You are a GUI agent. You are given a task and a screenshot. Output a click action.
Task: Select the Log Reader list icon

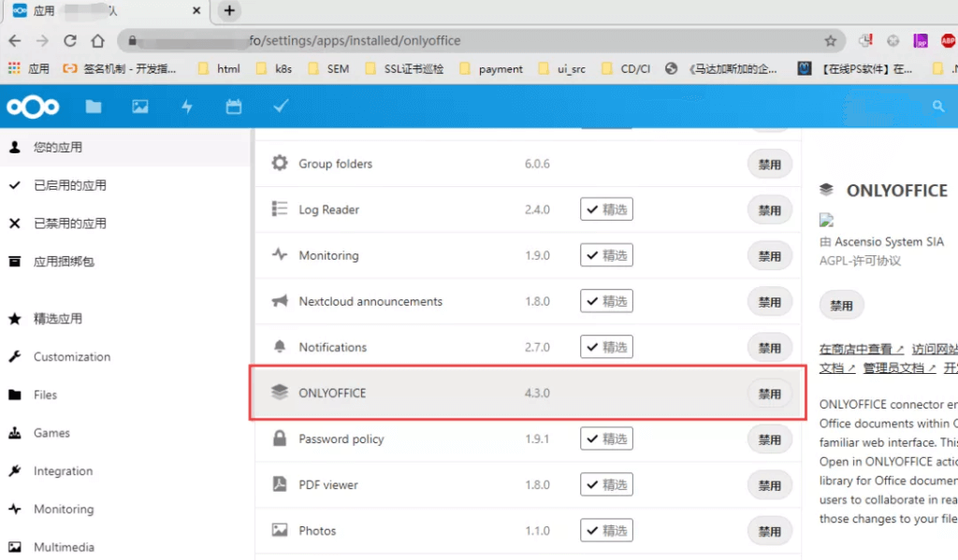point(279,208)
